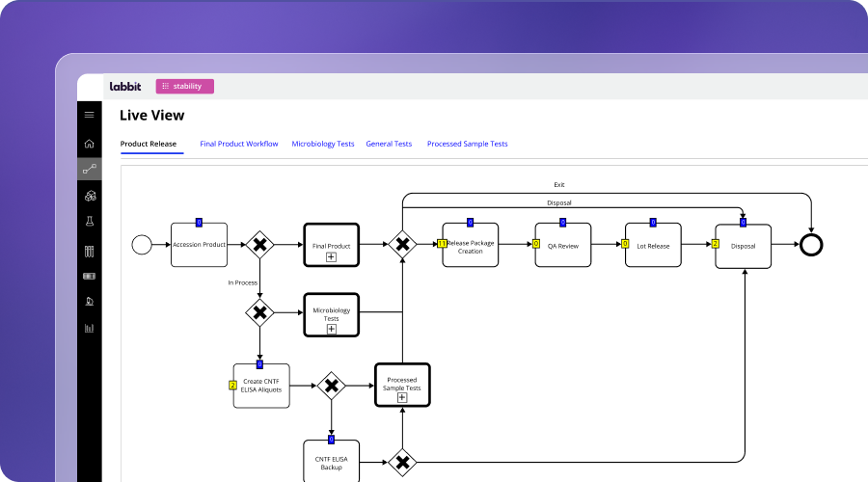Click blue badge atop Create CNTF ELISA Aliquots
868x482 pixels.
tap(259, 364)
